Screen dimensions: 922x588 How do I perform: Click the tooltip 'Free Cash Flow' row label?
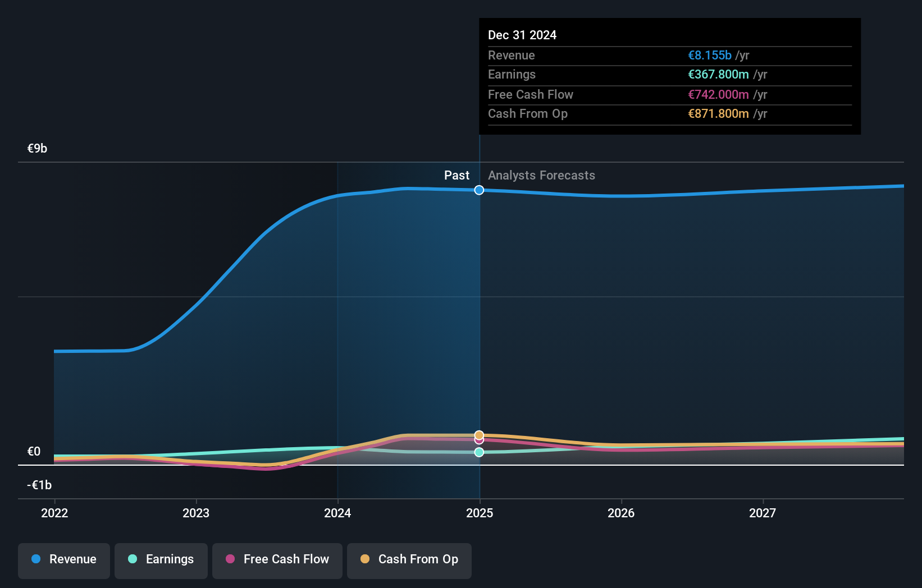click(531, 94)
